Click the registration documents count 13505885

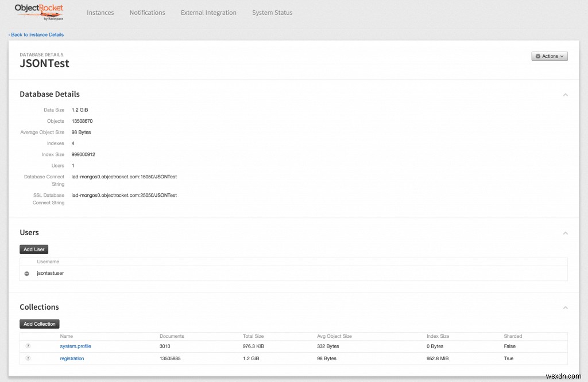click(170, 358)
